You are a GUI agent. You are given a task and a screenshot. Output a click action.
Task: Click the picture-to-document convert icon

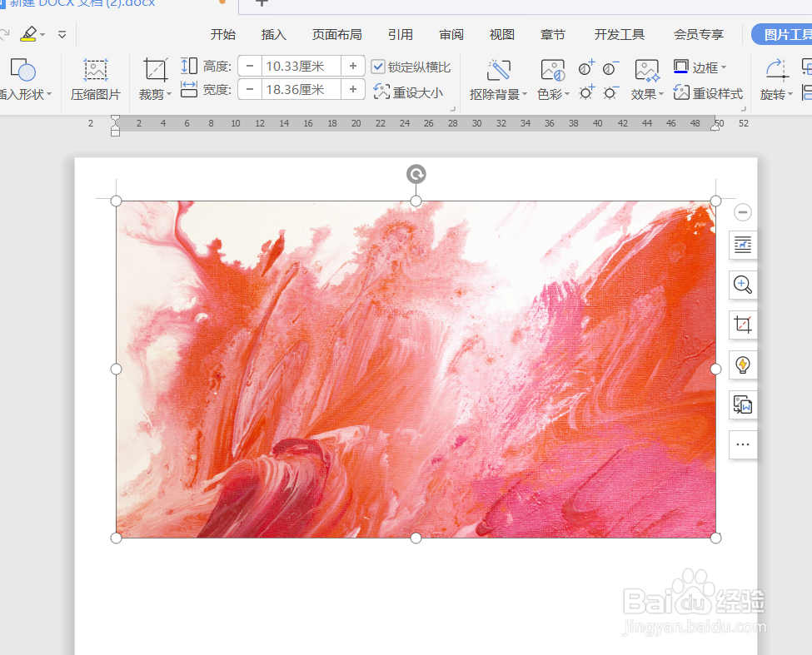743,404
